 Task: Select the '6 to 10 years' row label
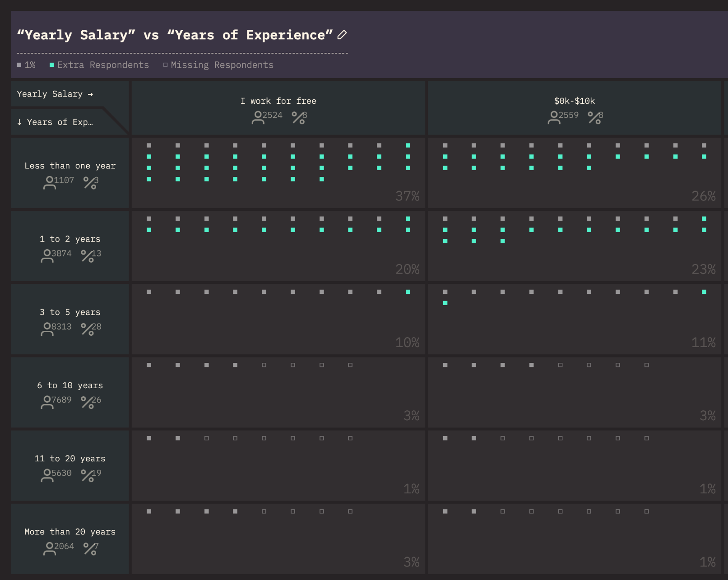point(70,385)
